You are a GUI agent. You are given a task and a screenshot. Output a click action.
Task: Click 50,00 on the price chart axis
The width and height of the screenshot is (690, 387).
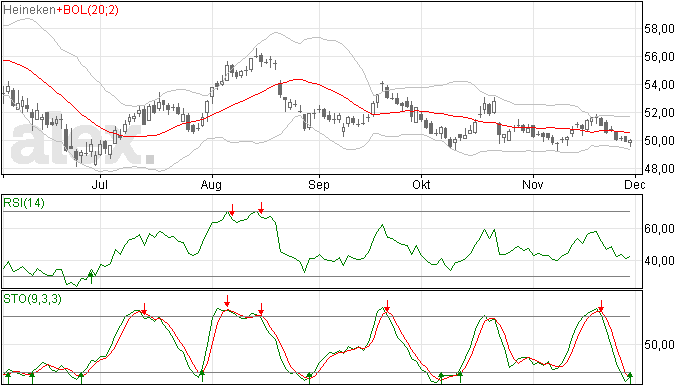659,141
